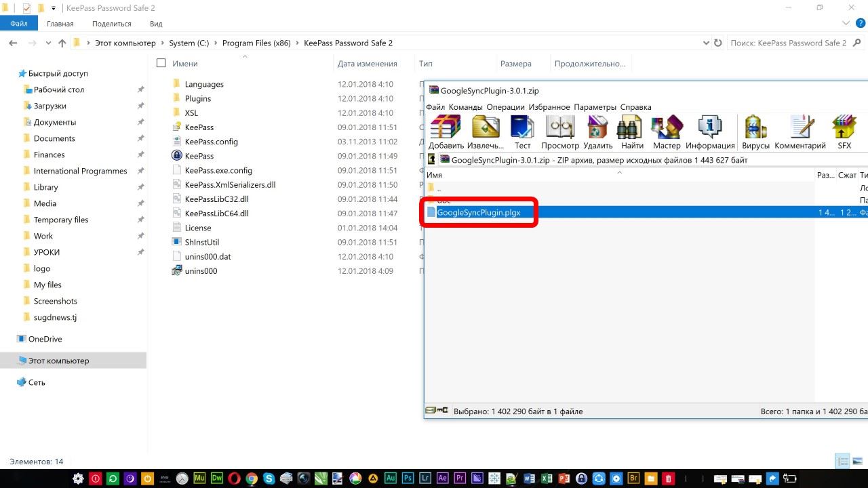868x488 pixels.
Task: Expand chevron after Program Files (x86)
Action: click(297, 43)
